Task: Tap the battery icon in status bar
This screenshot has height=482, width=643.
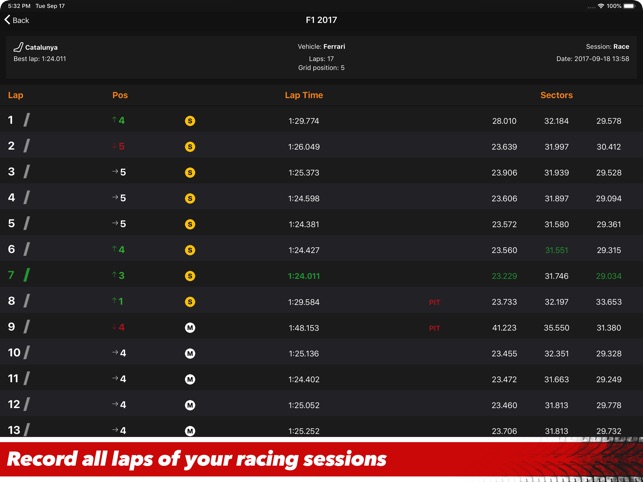Action: (631, 6)
